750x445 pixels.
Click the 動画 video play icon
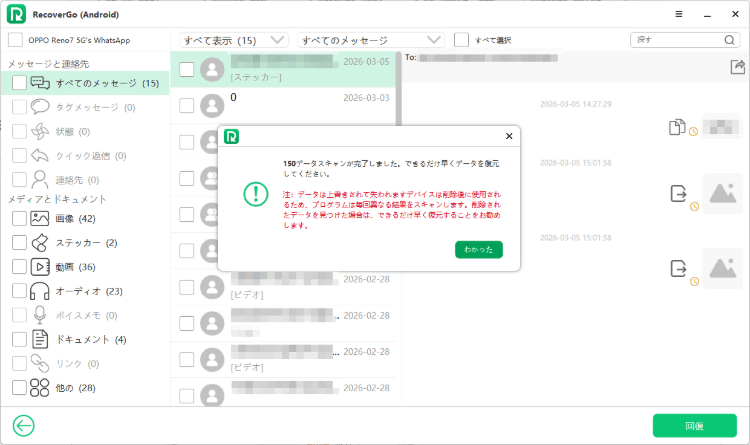pyautogui.click(x=40, y=267)
